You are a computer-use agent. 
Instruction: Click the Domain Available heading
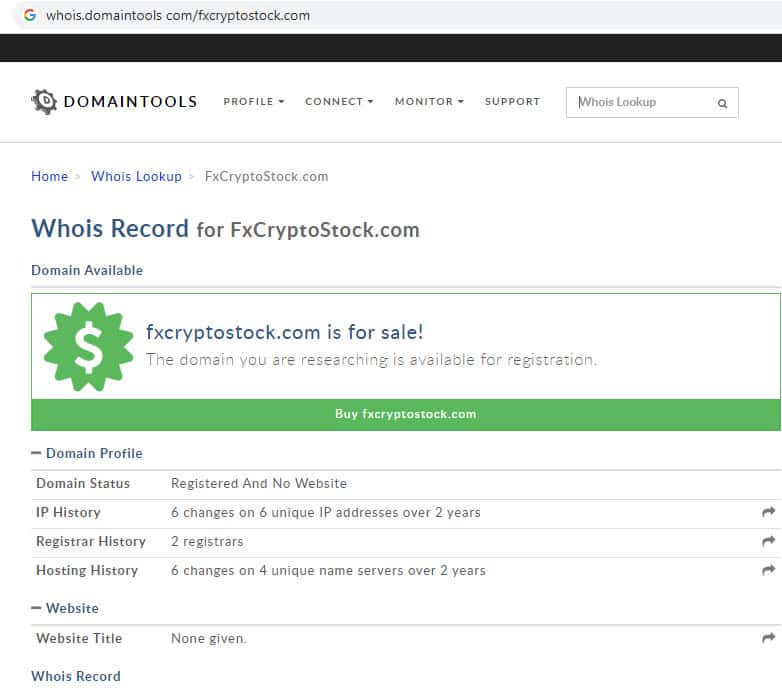coord(87,271)
